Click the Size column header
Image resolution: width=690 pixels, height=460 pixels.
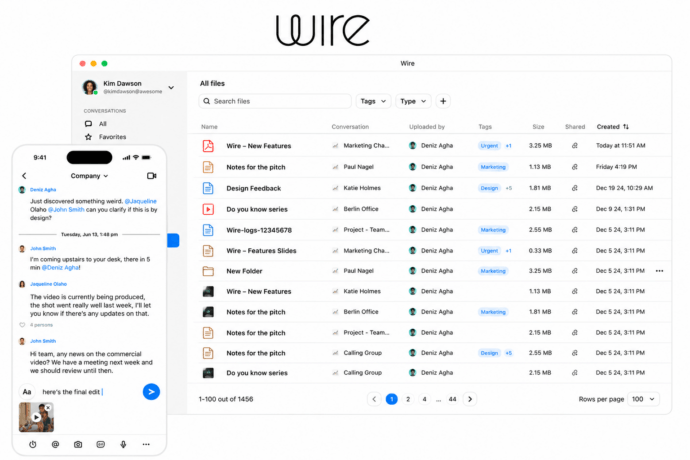tap(538, 127)
